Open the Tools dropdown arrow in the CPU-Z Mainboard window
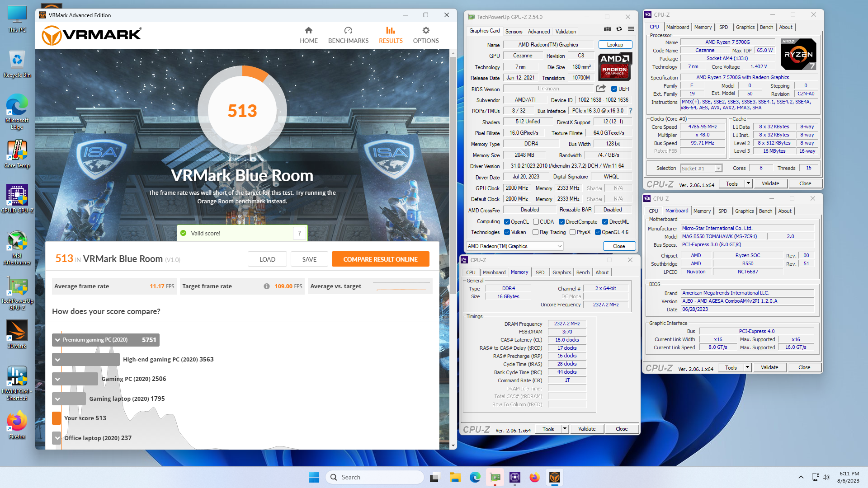 click(747, 367)
